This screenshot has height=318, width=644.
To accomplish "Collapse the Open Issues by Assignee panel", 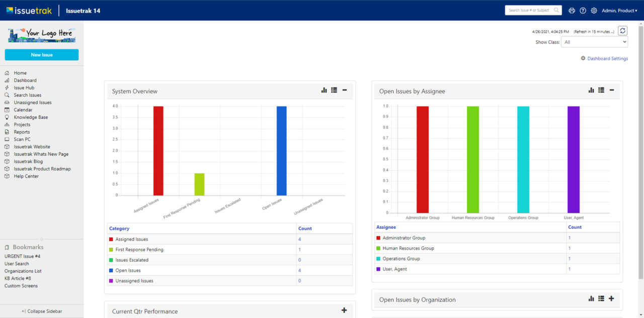I will (x=611, y=90).
